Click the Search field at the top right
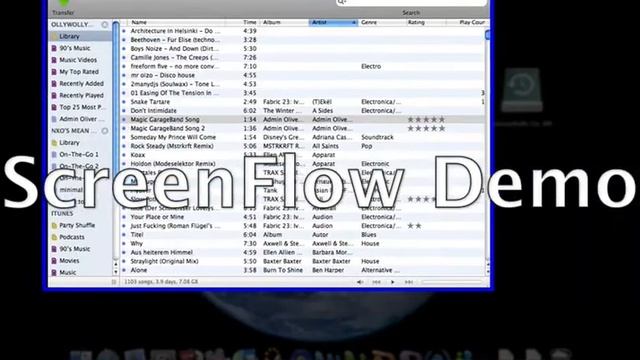Viewport: 640px width, 360px height. tap(411, 2)
